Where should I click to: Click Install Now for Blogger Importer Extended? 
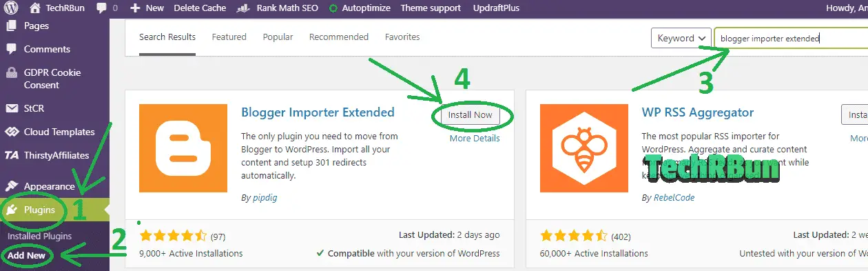coord(471,115)
